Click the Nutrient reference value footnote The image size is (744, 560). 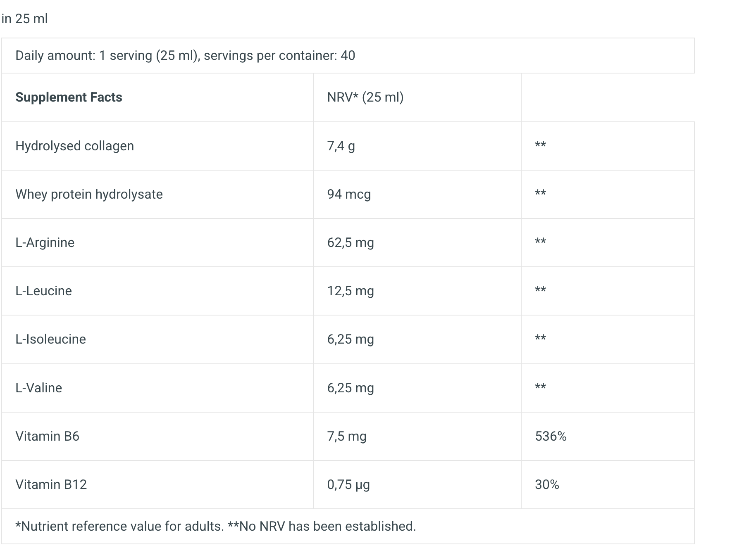click(215, 527)
